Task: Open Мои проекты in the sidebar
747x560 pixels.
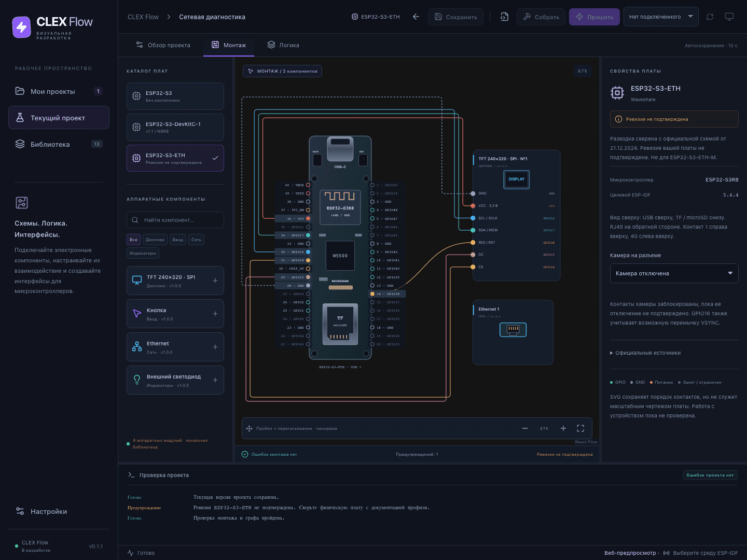Action: 59,91
